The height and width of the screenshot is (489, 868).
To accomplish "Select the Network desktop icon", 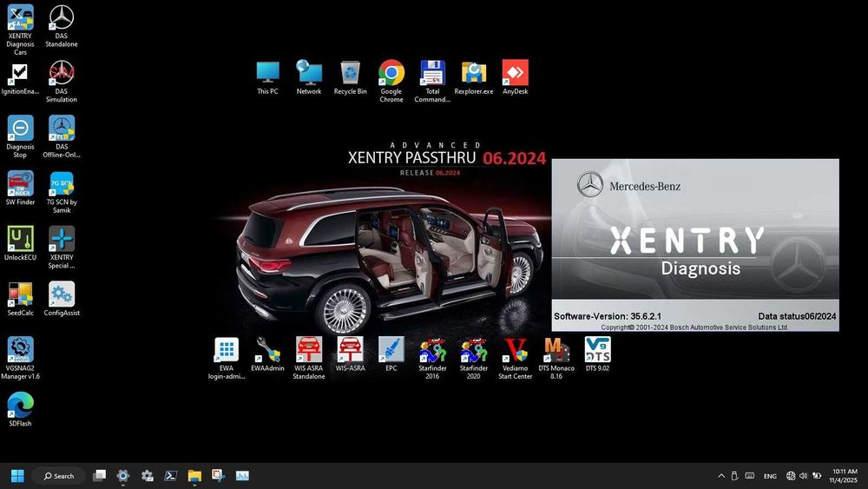I will click(x=308, y=77).
